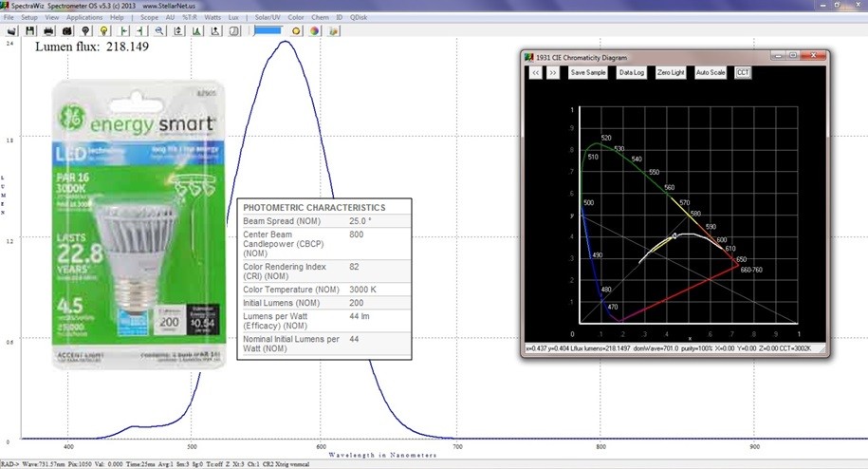
Task: Click the dark lamp (dark reference) icon
Action: point(85,31)
